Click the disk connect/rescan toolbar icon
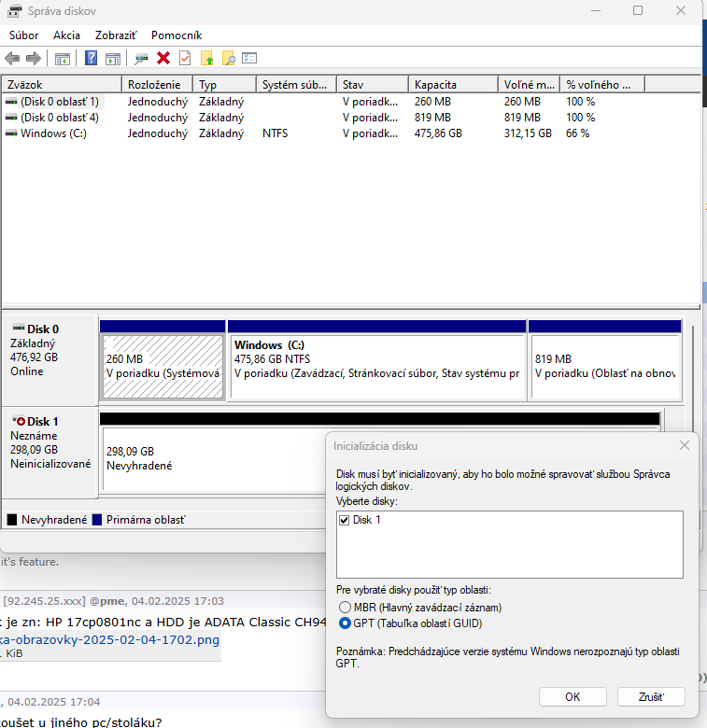The image size is (707, 728). pos(141,59)
